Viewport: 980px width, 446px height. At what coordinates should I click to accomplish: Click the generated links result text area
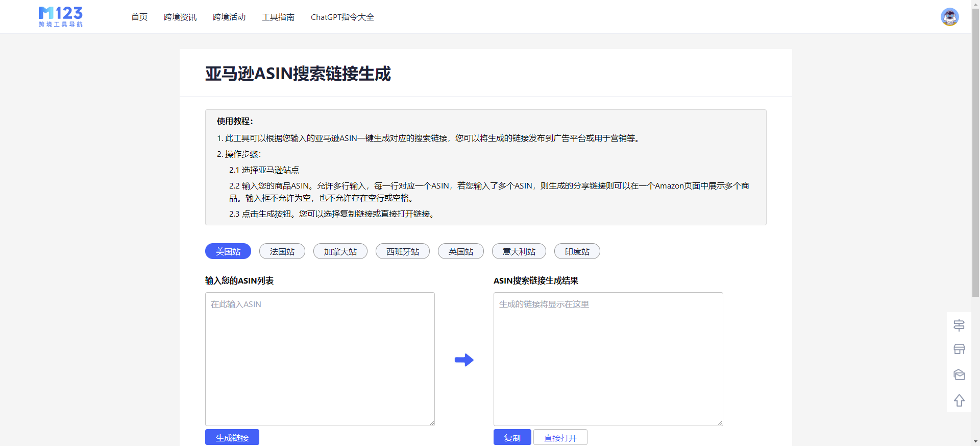pyautogui.click(x=608, y=359)
